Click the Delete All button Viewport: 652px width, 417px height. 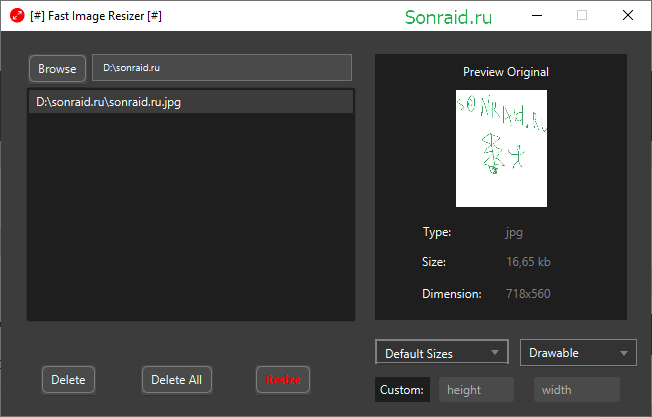[177, 380]
